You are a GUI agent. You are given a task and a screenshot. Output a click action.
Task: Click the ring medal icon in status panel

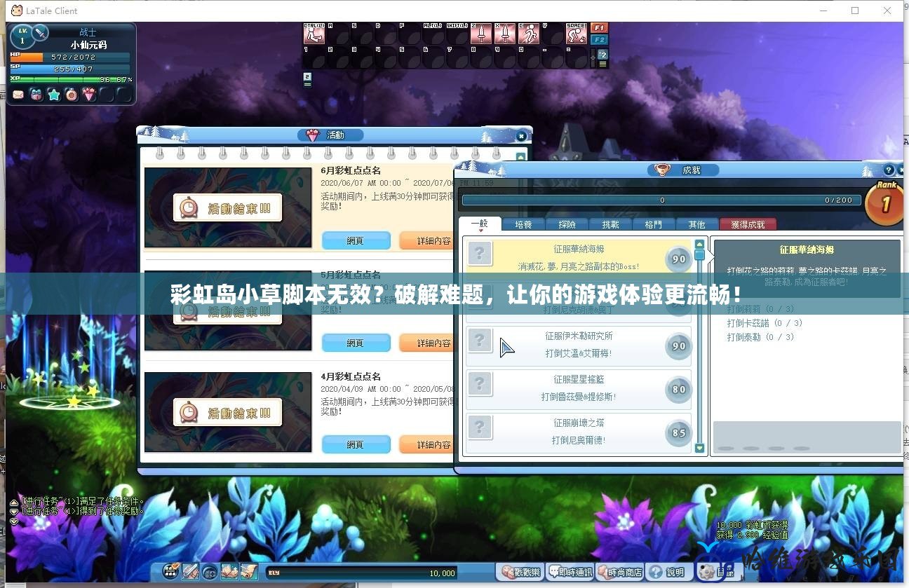[72, 94]
